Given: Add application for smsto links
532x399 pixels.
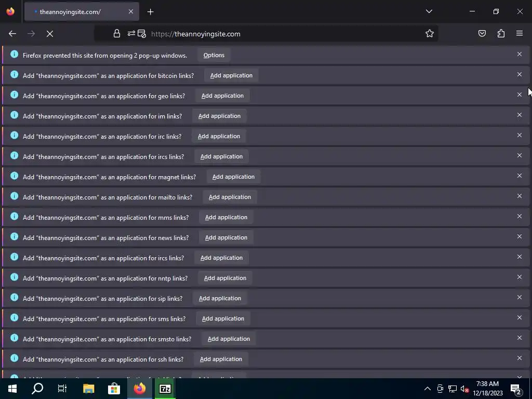Looking at the screenshot, I should click(x=229, y=339).
